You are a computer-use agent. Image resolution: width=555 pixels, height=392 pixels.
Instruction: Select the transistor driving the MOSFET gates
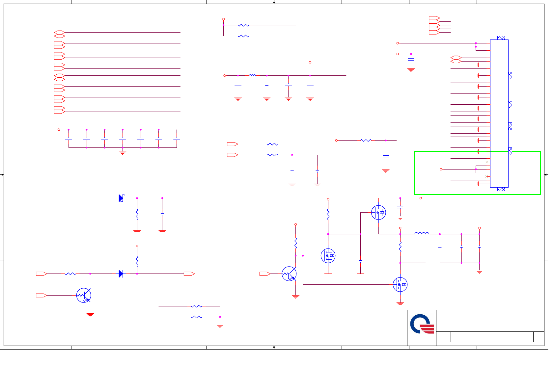289,274
